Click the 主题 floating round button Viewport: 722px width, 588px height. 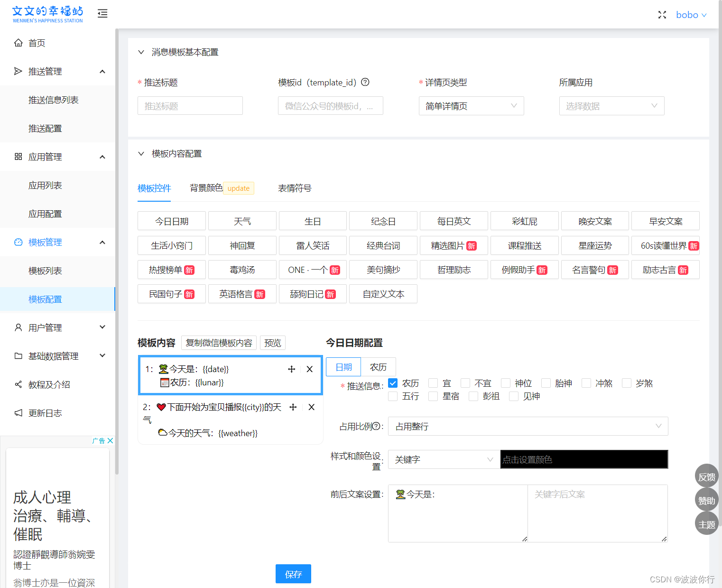point(706,523)
